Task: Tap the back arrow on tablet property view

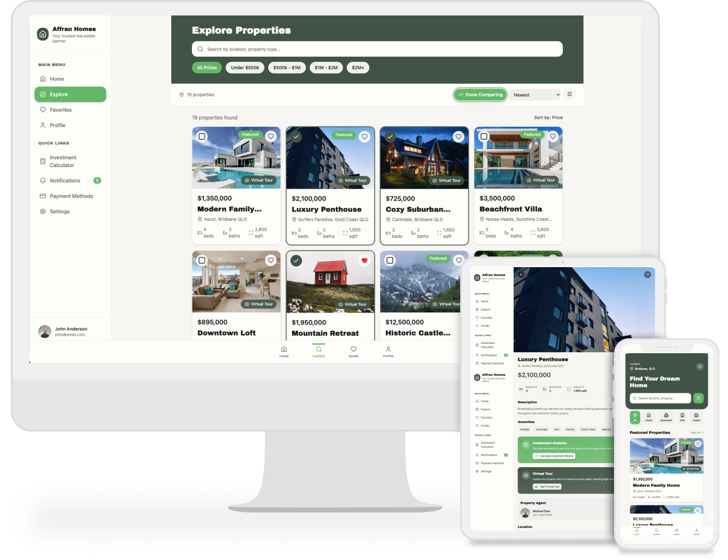Action: pos(521,275)
